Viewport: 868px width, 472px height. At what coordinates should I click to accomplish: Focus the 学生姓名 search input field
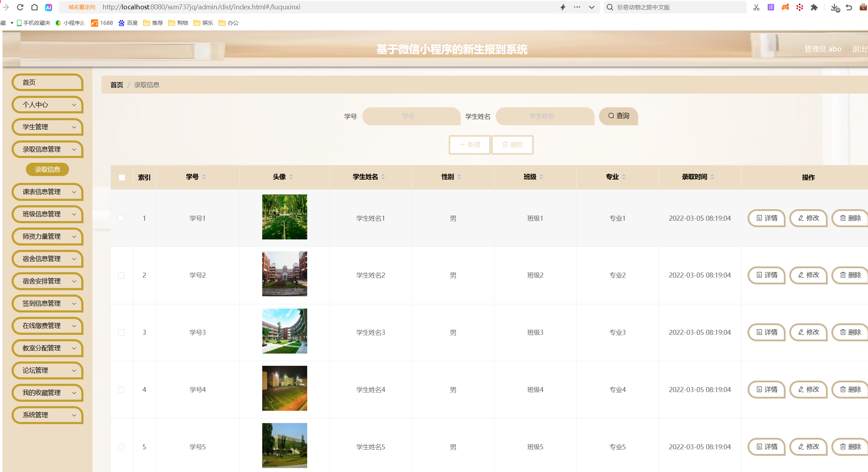click(x=545, y=116)
